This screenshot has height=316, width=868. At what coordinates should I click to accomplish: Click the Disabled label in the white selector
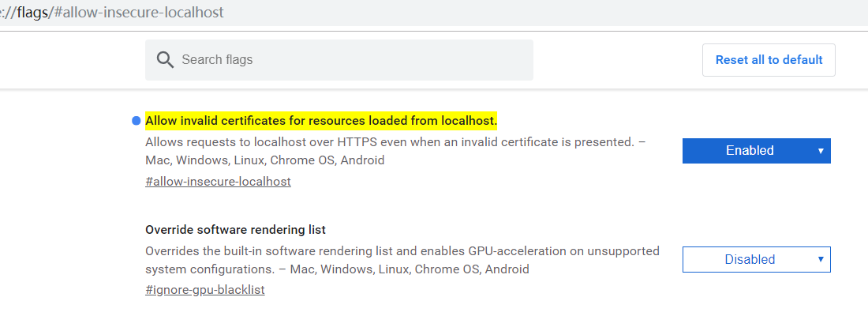coord(750,259)
